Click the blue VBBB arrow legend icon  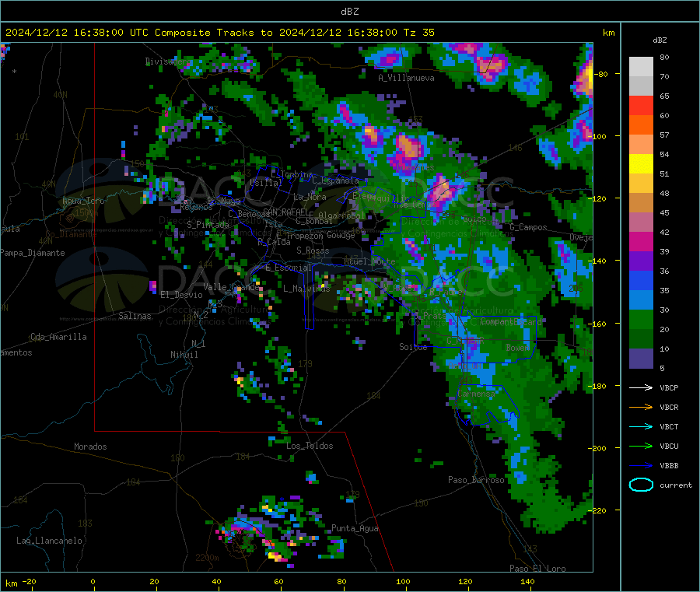point(641,465)
